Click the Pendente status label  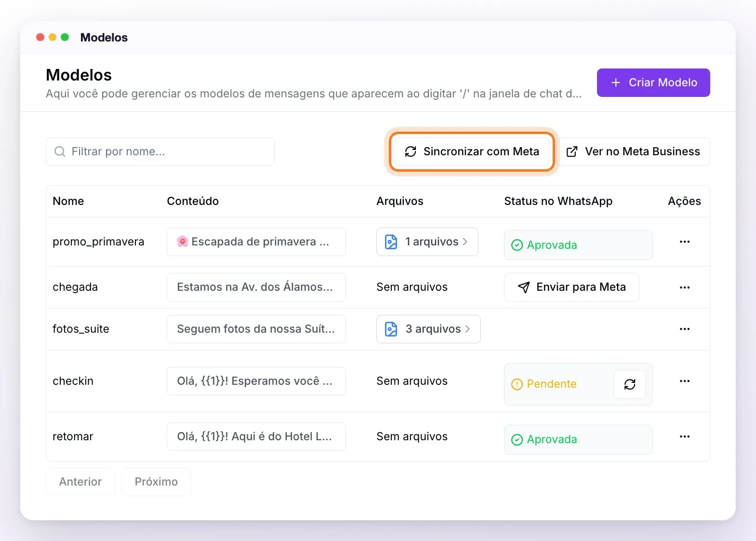pyautogui.click(x=552, y=384)
